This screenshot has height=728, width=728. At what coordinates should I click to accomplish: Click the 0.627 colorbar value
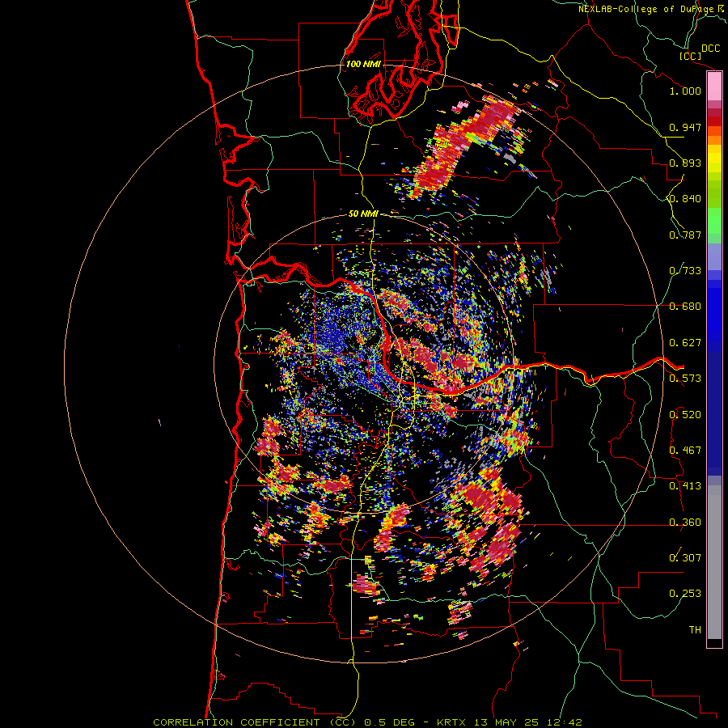point(685,343)
